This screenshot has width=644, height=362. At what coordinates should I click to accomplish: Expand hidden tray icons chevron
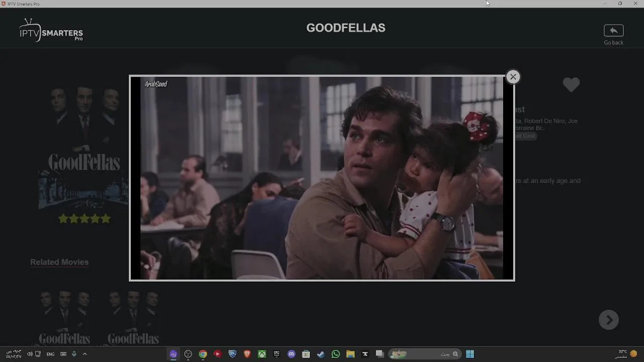click(x=85, y=354)
